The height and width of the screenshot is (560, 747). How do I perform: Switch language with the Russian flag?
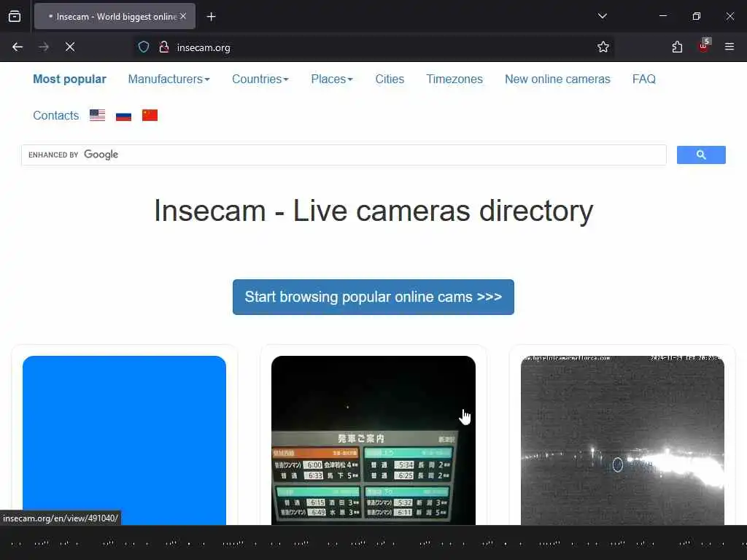point(123,115)
